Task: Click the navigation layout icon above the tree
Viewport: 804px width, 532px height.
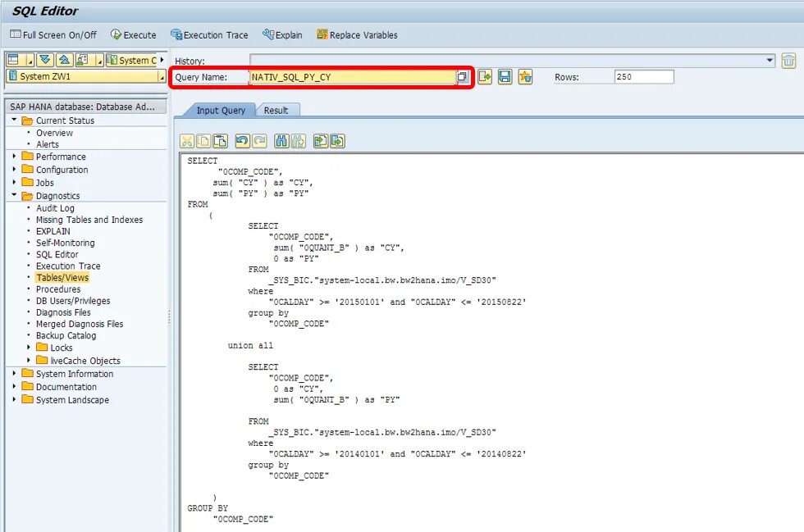Action: (x=14, y=60)
